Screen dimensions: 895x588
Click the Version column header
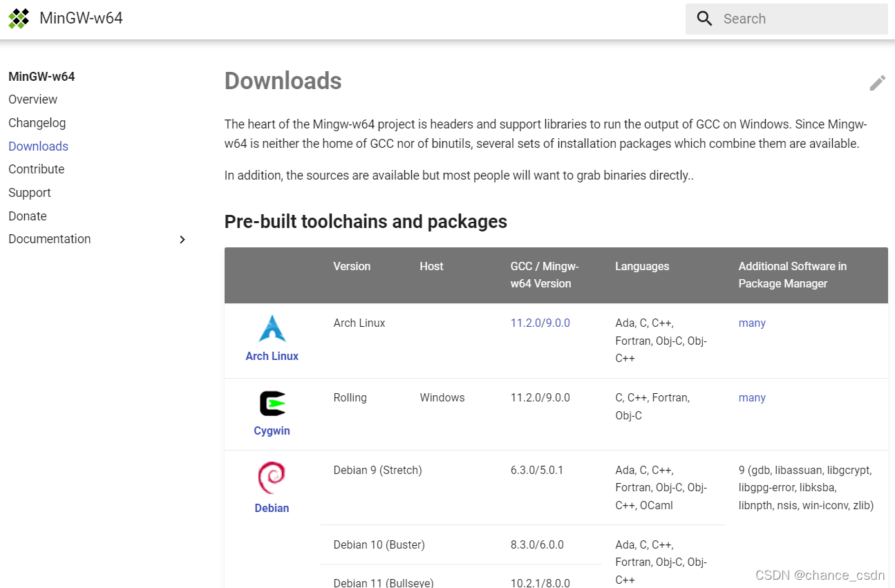click(352, 267)
